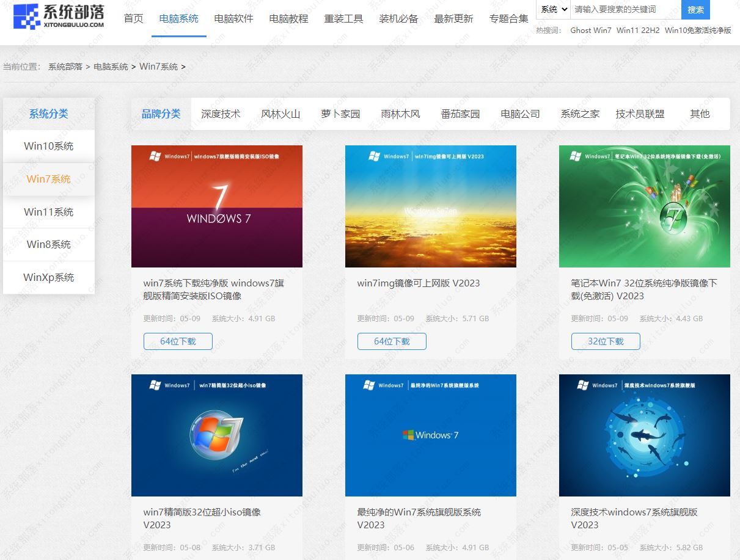Open win7系统下载纯净版 windows7旗舰版 title link

tap(214, 289)
